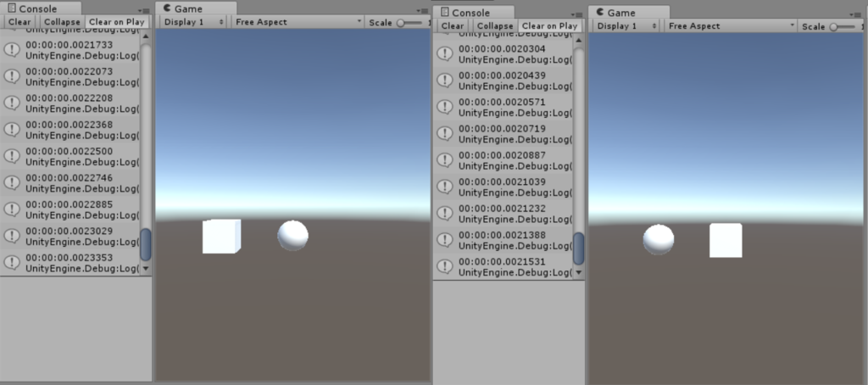Click the white sphere in left Game view
This screenshot has width=868, height=385.
[292, 236]
